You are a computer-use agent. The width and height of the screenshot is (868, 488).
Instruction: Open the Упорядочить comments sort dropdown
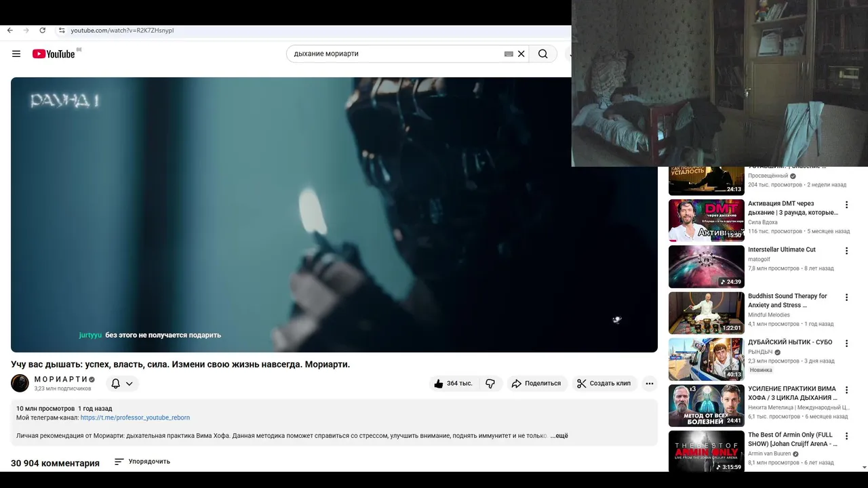[x=142, y=462]
